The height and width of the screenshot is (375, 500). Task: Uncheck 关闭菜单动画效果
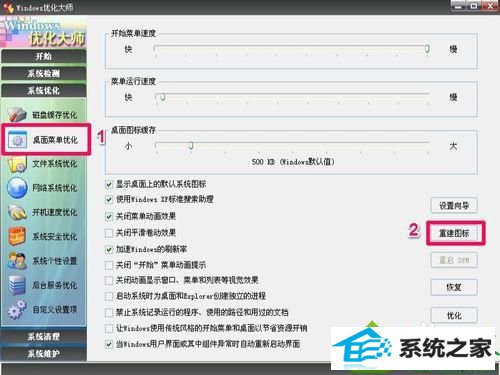(x=109, y=216)
